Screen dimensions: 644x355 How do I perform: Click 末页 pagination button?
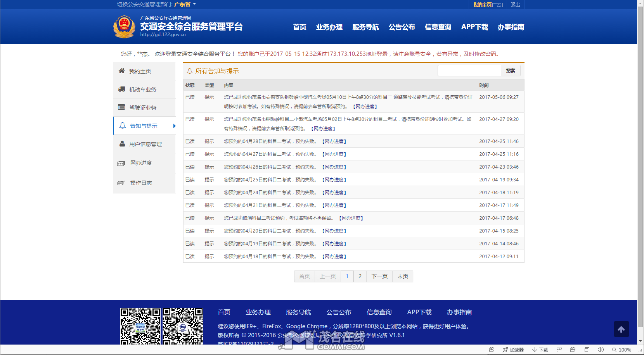click(x=403, y=276)
